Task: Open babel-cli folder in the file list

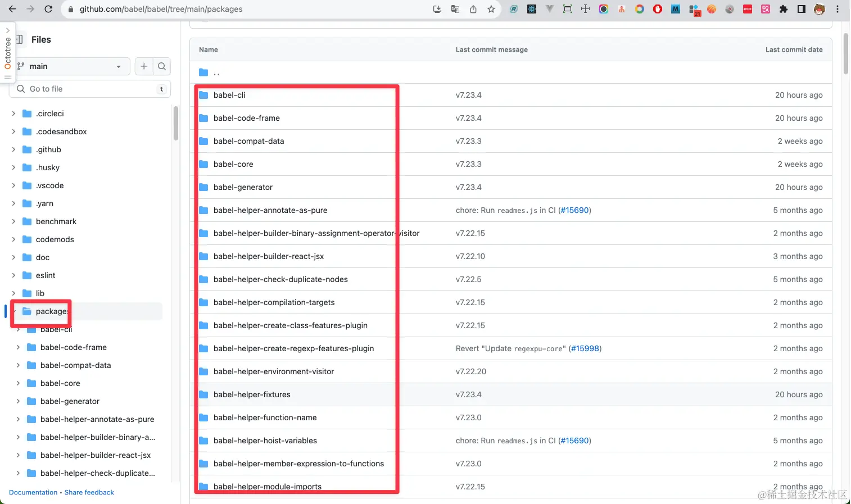Action: click(x=229, y=95)
